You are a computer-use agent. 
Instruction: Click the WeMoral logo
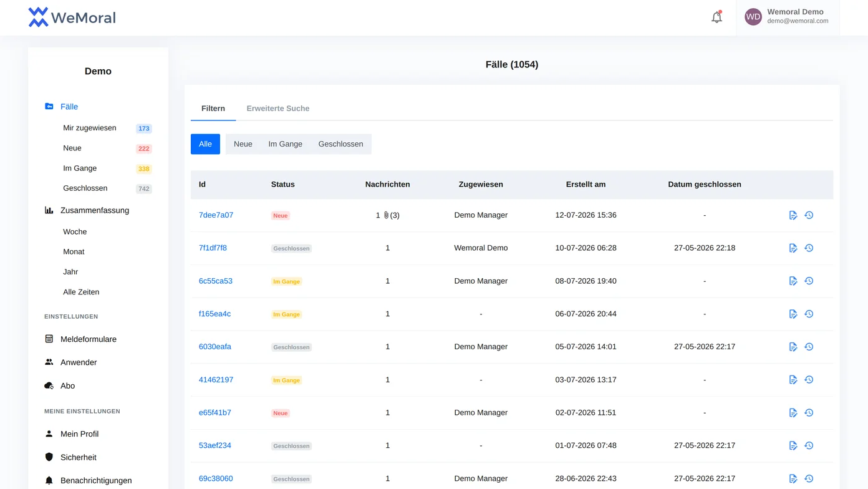click(72, 17)
